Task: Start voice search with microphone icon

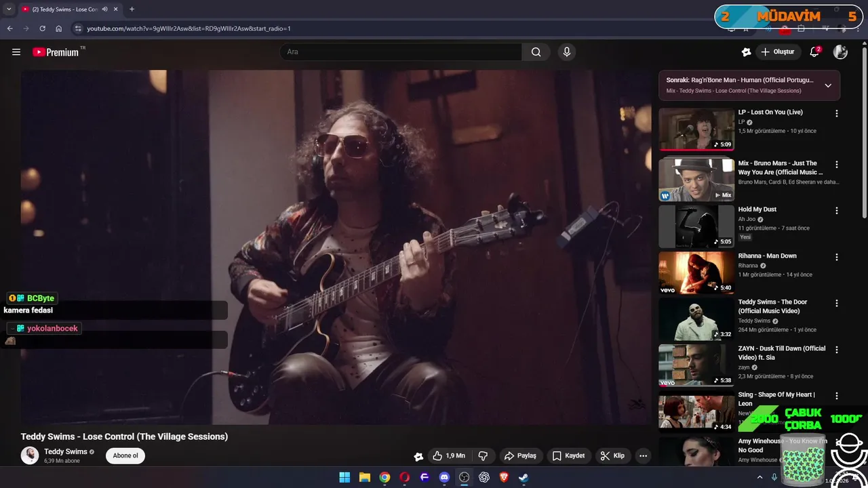Action: (567, 52)
